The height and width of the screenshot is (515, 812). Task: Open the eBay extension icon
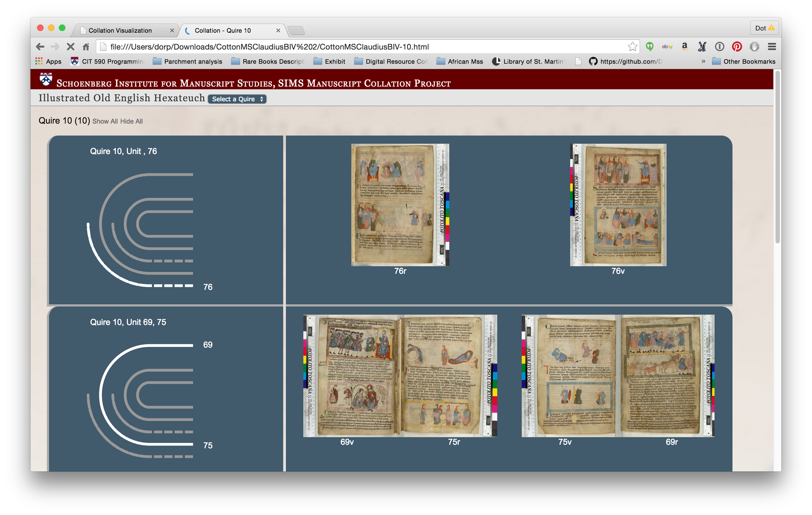667,47
